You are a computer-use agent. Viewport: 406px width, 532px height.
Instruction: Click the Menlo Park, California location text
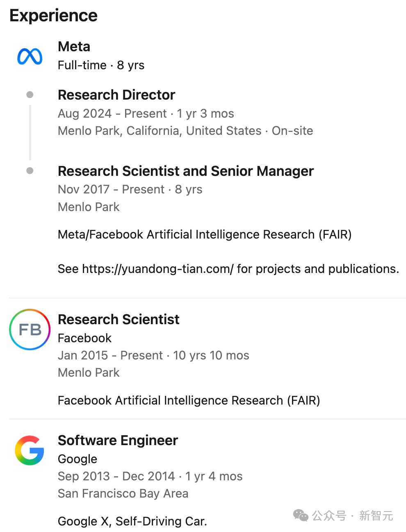pos(160,131)
